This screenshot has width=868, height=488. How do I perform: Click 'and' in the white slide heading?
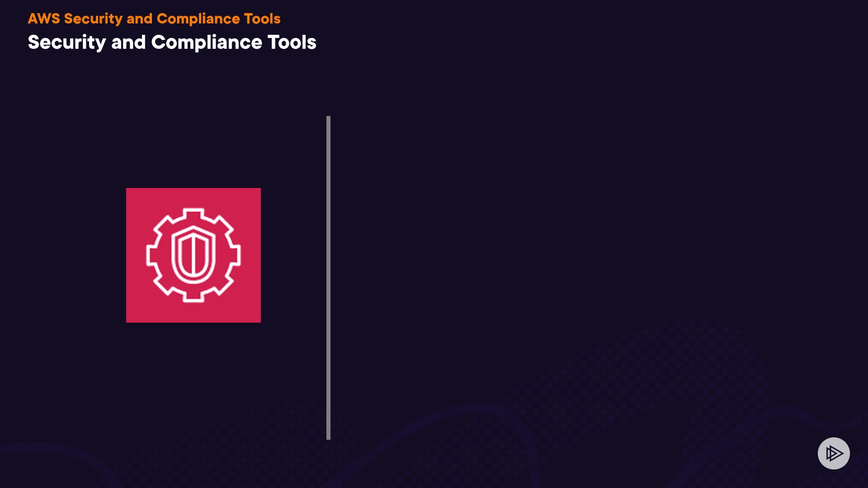128,42
